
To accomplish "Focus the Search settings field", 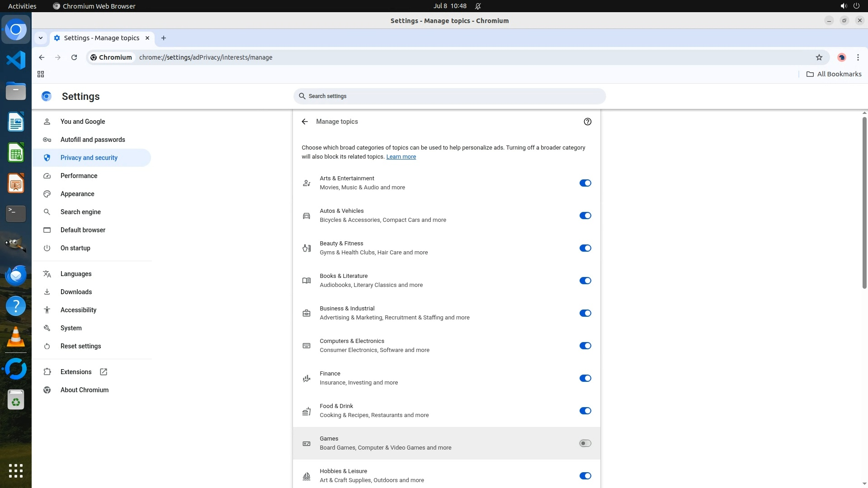I will [449, 96].
